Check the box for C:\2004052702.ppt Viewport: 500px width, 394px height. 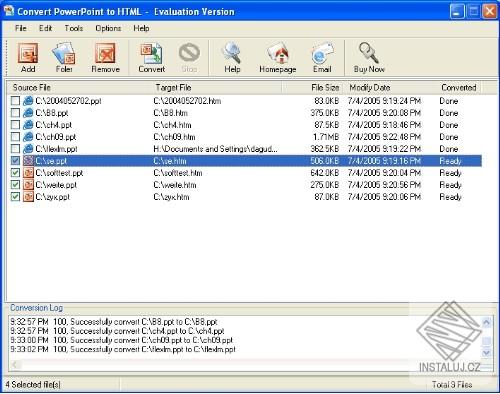(15, 101)
